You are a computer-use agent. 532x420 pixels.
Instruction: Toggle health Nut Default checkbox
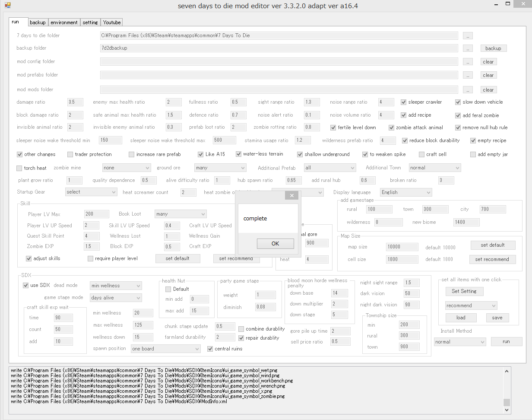click(x=168, y=289)
